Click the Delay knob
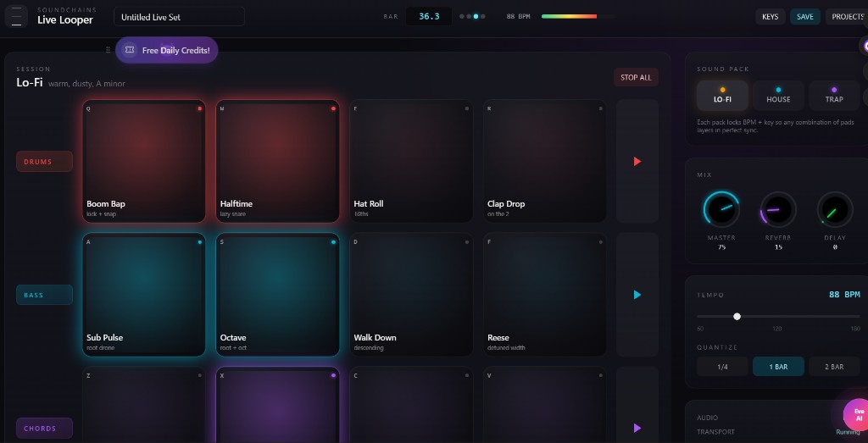The width and height of the screenshot is (868, 443). [835, 209]
